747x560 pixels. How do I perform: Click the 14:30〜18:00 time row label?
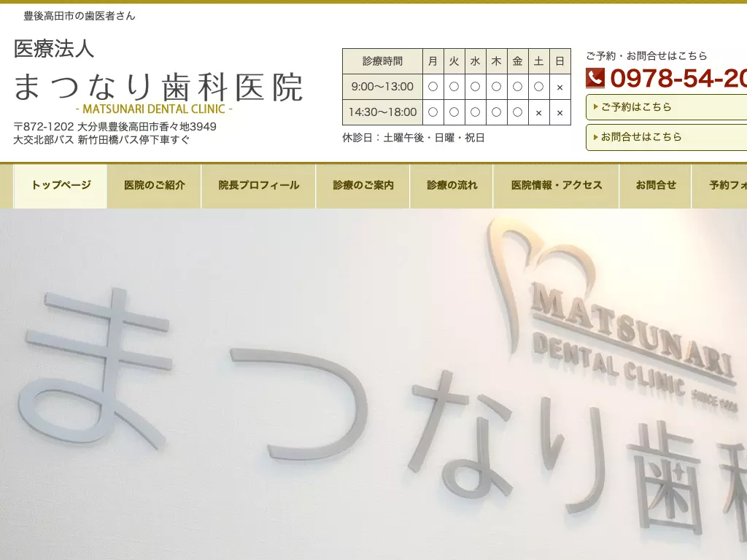(382, 112)
